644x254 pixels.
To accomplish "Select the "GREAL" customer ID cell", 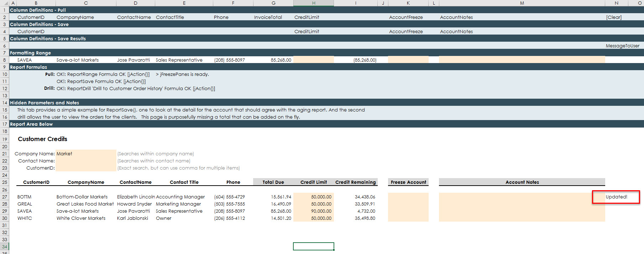I will 25,204.
